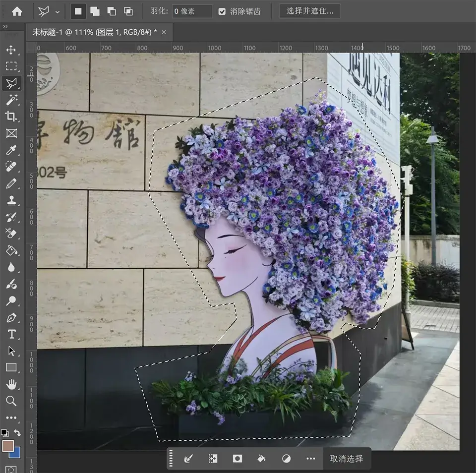Viewport: 476px width, 473px height.
Task: Click contextual bar Modify Selection brush icon
Action: [x=188, y=459]
